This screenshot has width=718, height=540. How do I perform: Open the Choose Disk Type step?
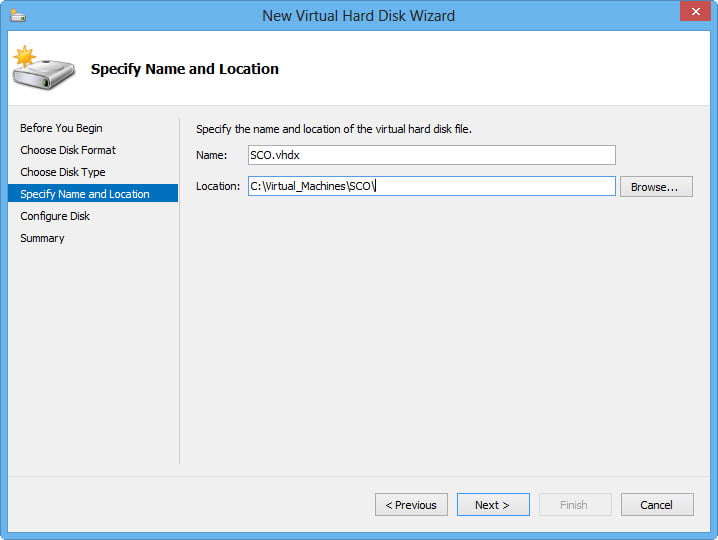pyautogui.click(x=63, y=172)
